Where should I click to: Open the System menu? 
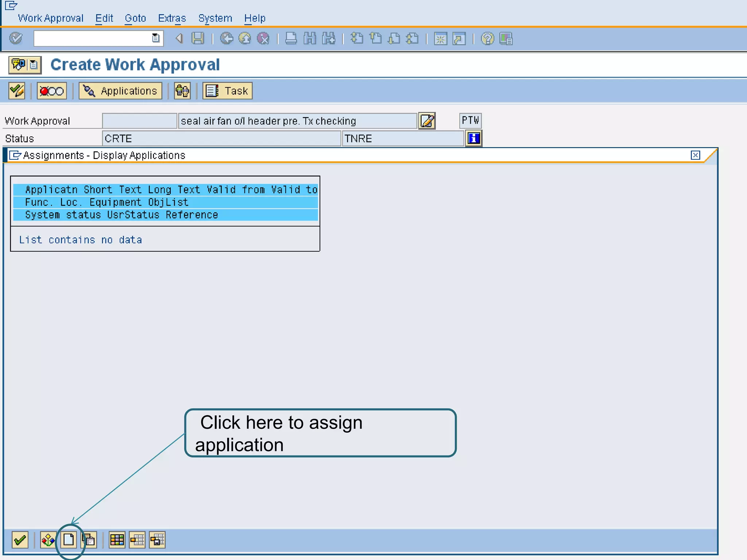point(215,18)
